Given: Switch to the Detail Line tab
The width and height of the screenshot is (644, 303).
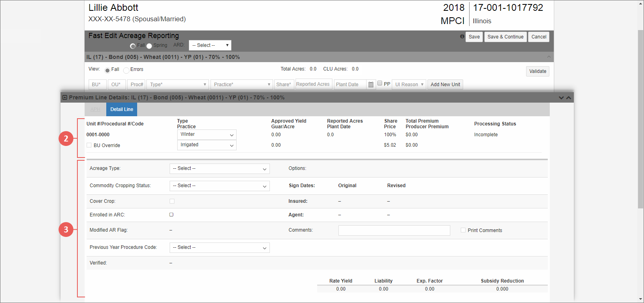Looking at the screenshot, I should point(122,109).
